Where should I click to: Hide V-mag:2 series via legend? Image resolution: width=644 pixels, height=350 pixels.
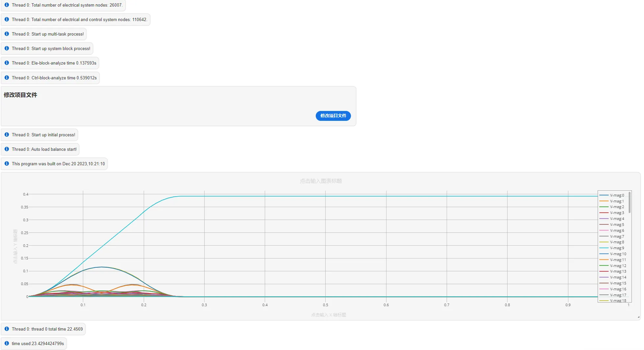pyautogui.click(x=612, y=207)
